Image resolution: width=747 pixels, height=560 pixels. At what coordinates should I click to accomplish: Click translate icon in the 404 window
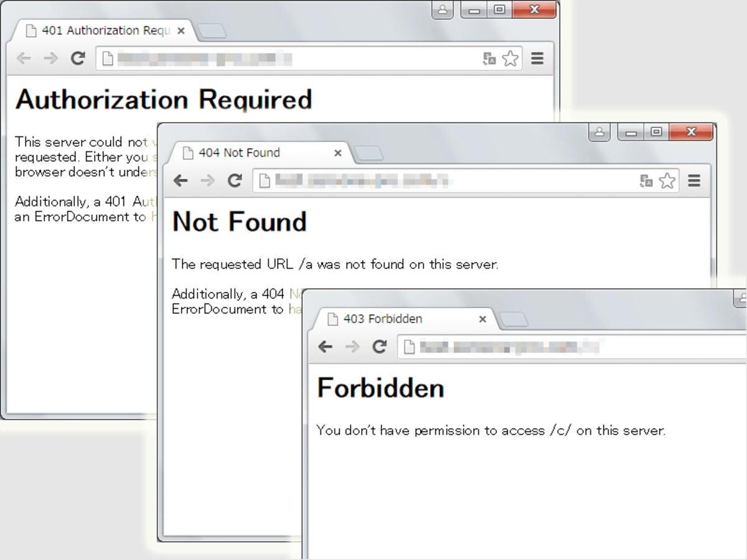click(x=646, y=181)
